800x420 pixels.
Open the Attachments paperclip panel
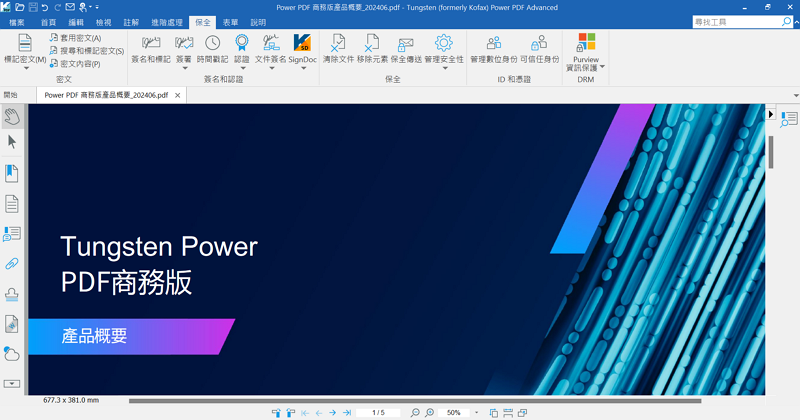pos(12,264)
